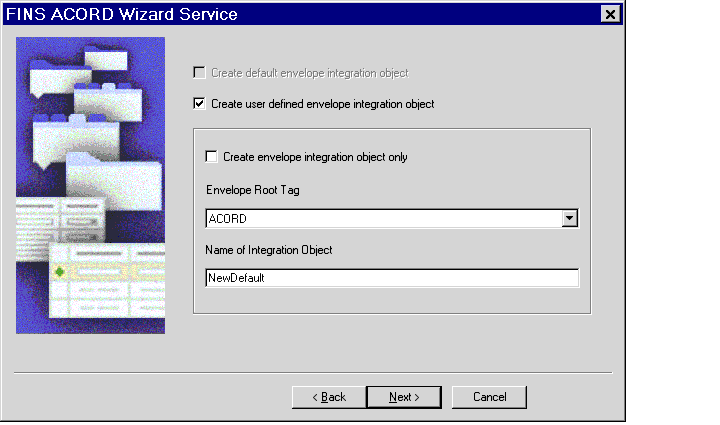The image size is (720, 425).
Task: Open the Envelope Root Tag dropdown arrow
Action: (x=569, y=218)
